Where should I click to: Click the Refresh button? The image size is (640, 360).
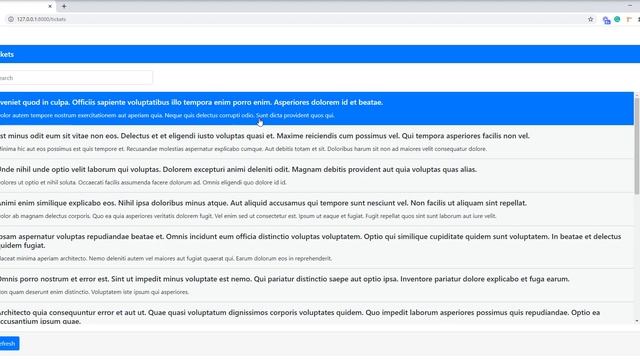click(x=9, y=344)
